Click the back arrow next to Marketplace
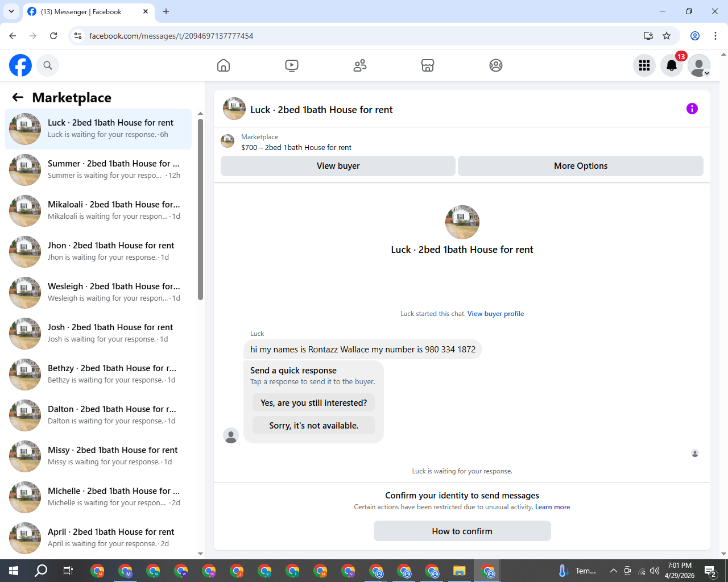The width and height of the screenshot is (728, 582). pos(18,97)
